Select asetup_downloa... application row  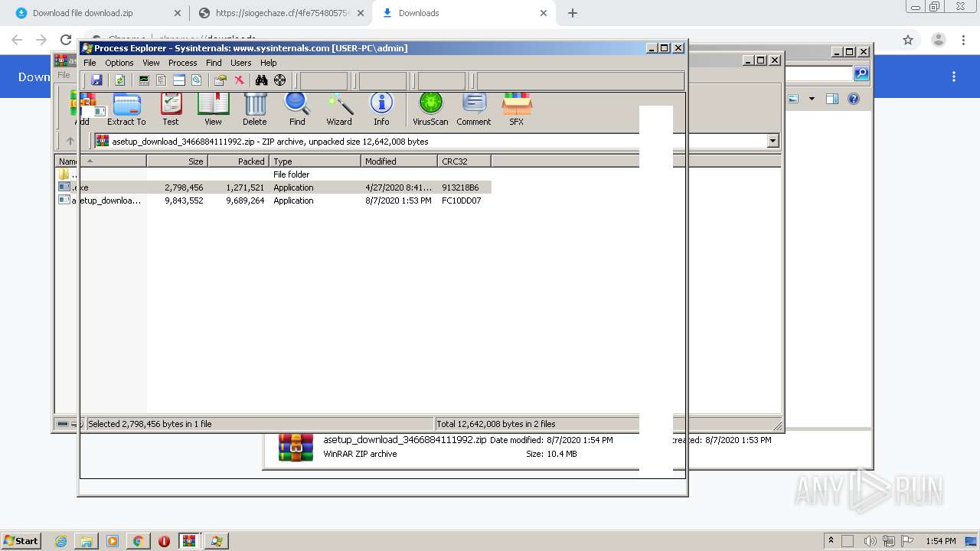tap(273, 201)
